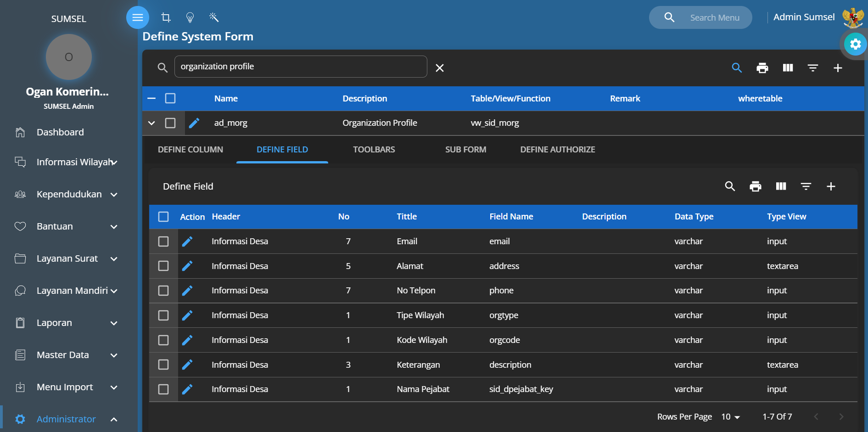The height and width of the screenshot is (432, 868).
Task: Click the hamburger menu toggle button
Action: (x=138, y=18)
